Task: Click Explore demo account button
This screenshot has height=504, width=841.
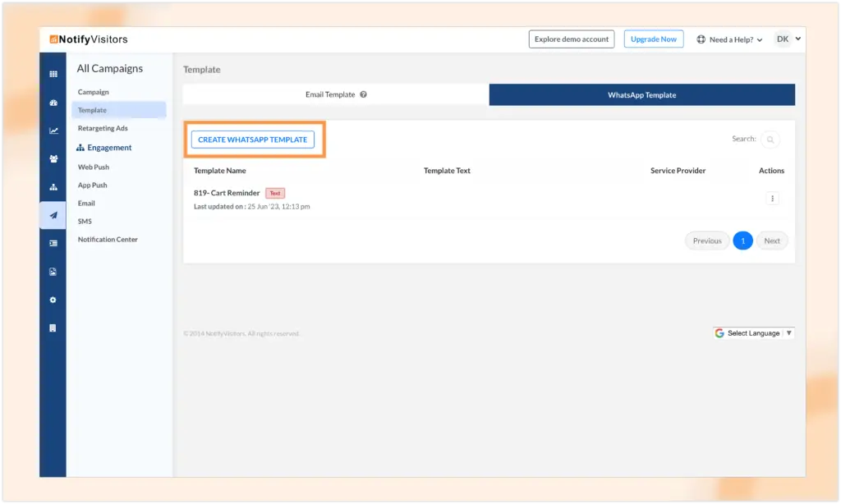Action: click(571, 39)
